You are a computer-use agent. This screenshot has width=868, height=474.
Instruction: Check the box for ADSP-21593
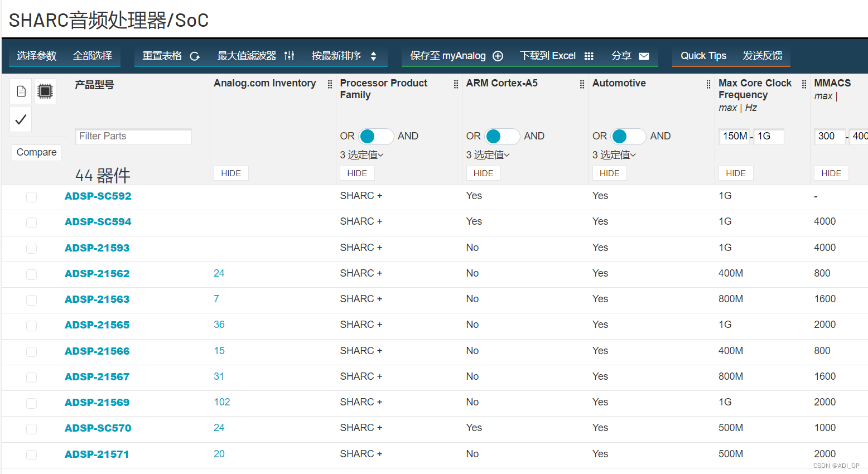pyautogui.click(x=32, y=249)
